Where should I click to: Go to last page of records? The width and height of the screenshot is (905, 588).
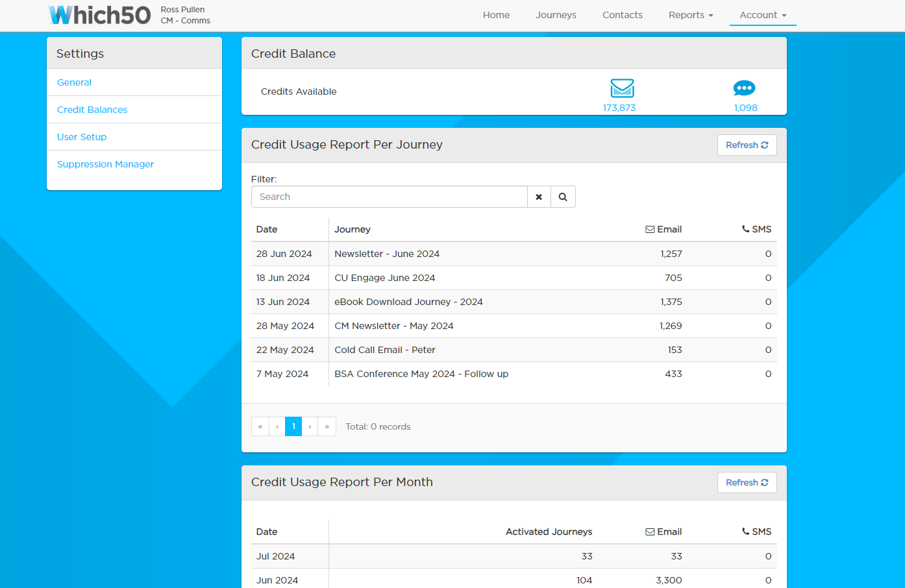click(x=327, y=426)
